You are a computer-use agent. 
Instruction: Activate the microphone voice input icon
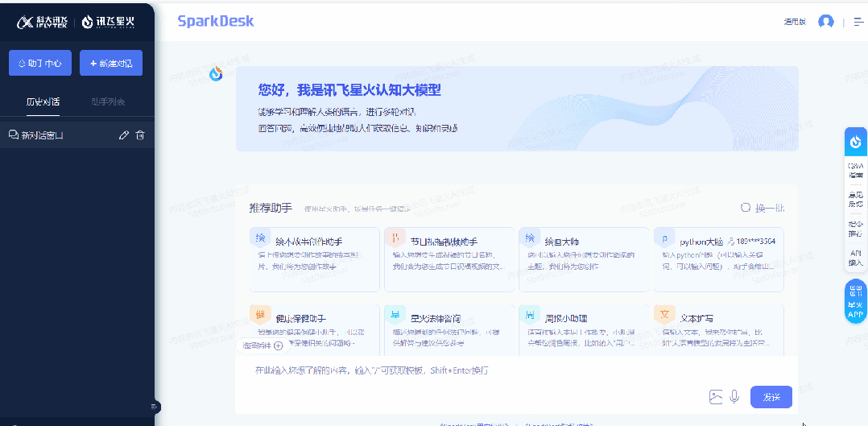click(734, 397)
